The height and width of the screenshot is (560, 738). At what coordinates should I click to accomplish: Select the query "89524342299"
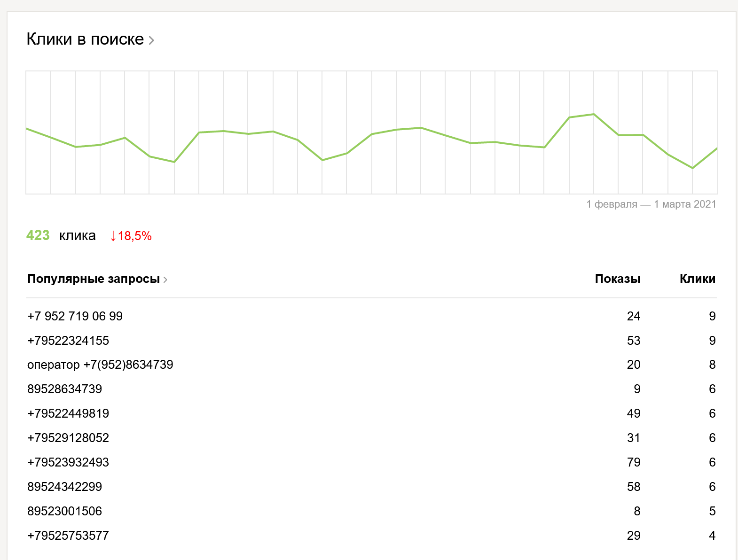point(64,487)
